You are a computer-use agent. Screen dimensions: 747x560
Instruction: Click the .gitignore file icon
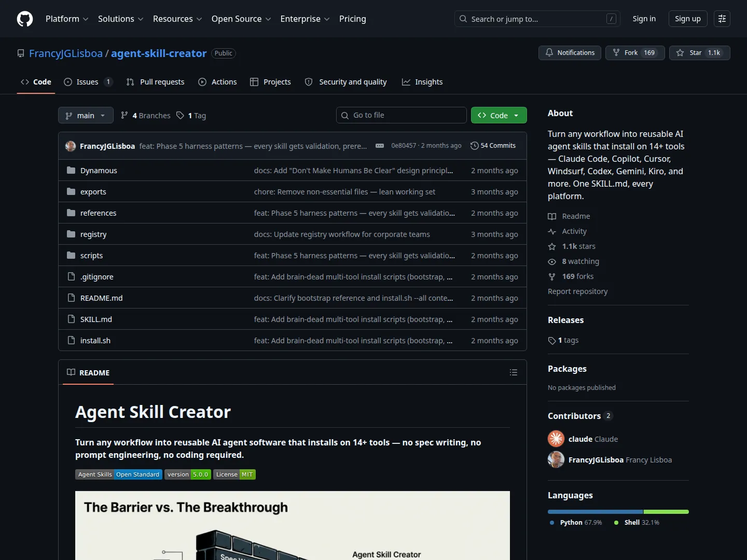pos(71,277)
